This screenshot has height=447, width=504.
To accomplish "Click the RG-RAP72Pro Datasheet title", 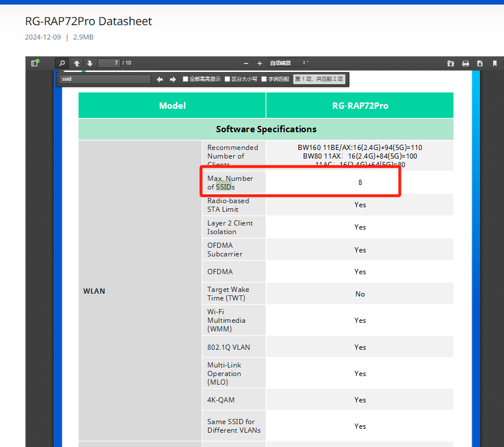I will [x=88, y=21].
